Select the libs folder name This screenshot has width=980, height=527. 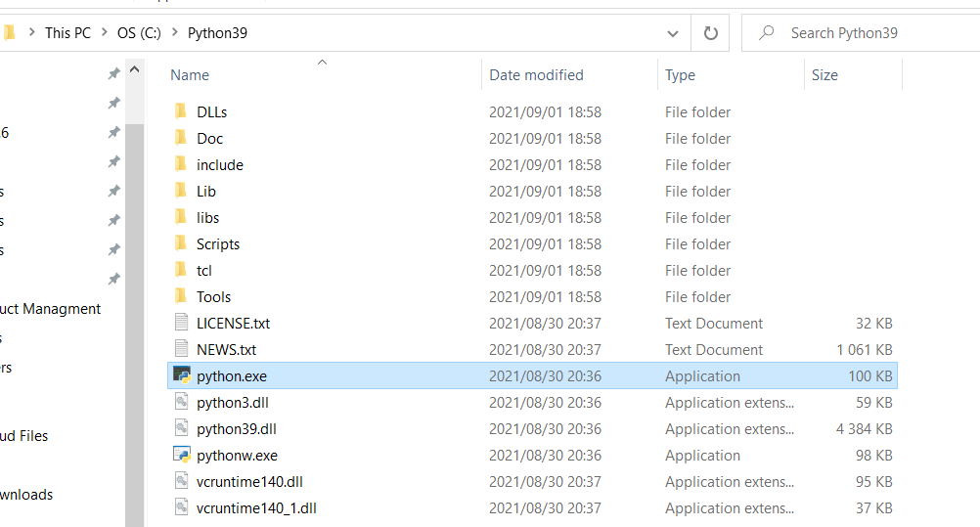[207, 218]
